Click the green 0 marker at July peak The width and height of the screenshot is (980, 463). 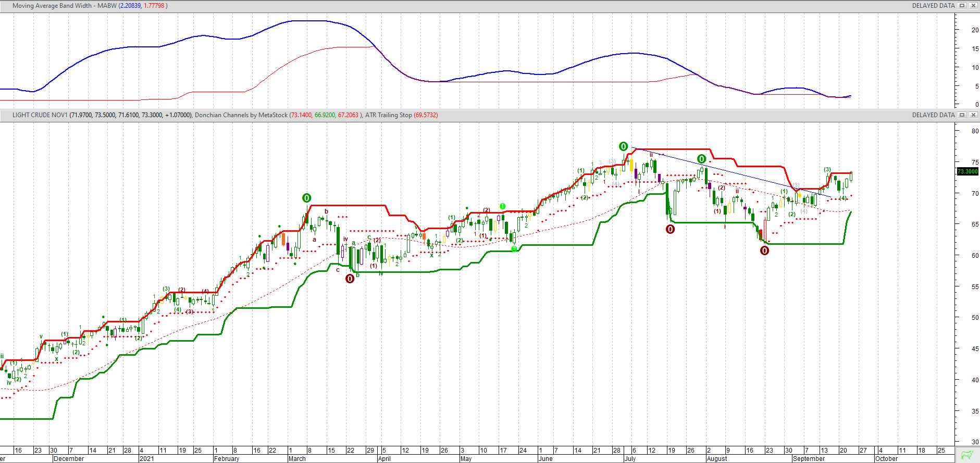click(623, 146)
